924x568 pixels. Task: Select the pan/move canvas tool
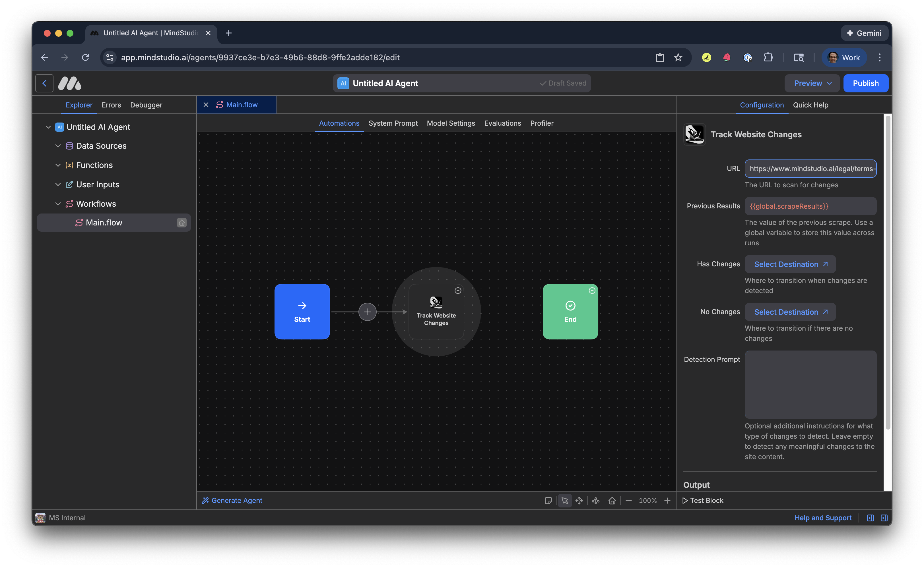[579, 500]
